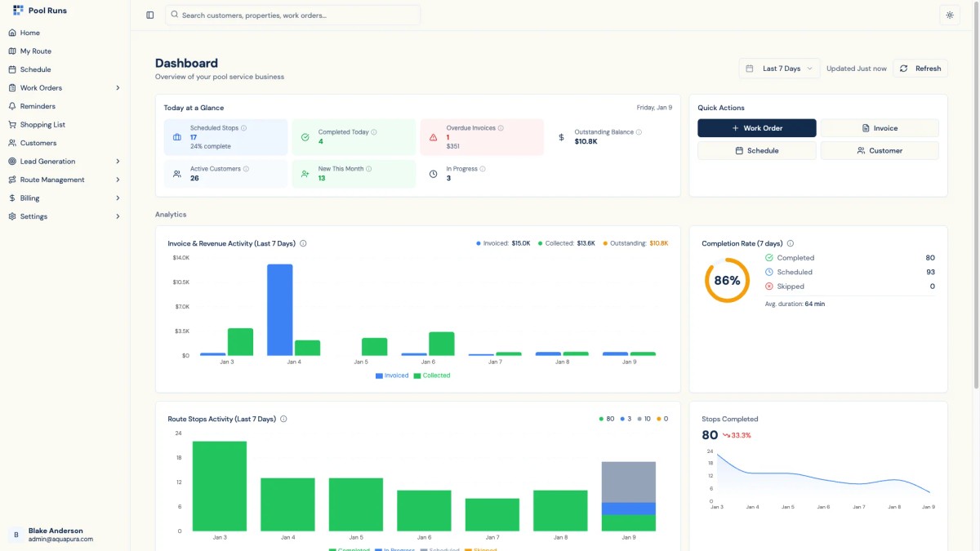The height and width of the screenshot is (551, 980).
Task: Click the 86% completion rate ring
Action: click(727, 280)
